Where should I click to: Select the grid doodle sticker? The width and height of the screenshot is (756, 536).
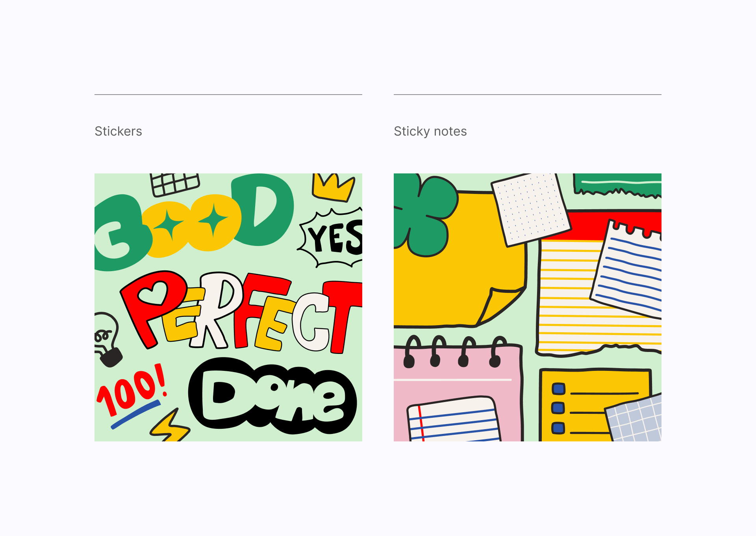[175, 184]
